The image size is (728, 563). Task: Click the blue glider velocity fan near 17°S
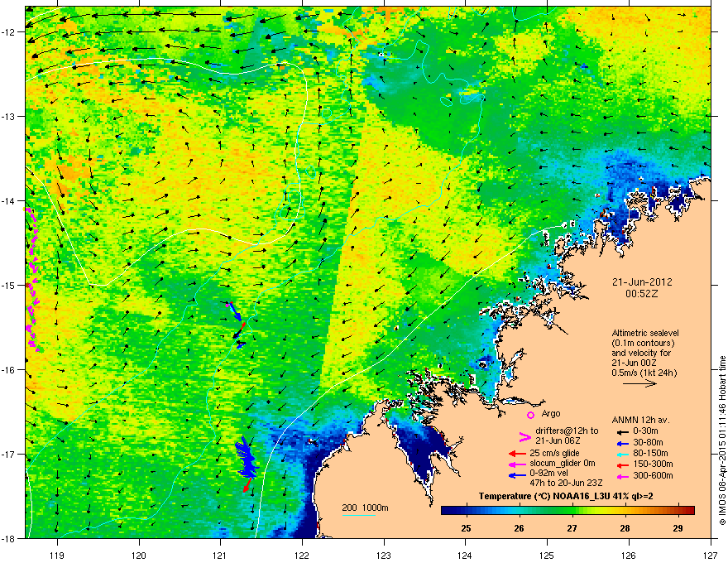[x=246, y=459]
